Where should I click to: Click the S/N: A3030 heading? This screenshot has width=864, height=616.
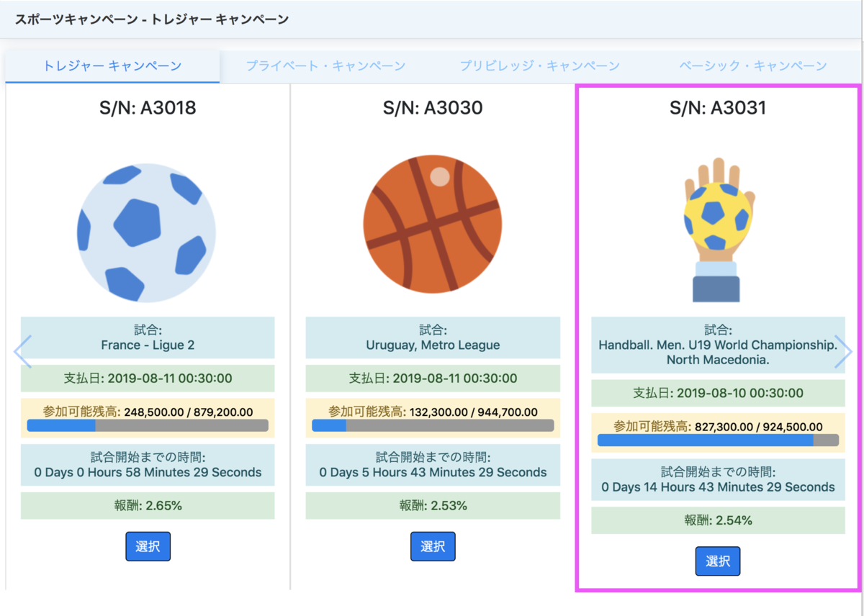tap(433, 108)
